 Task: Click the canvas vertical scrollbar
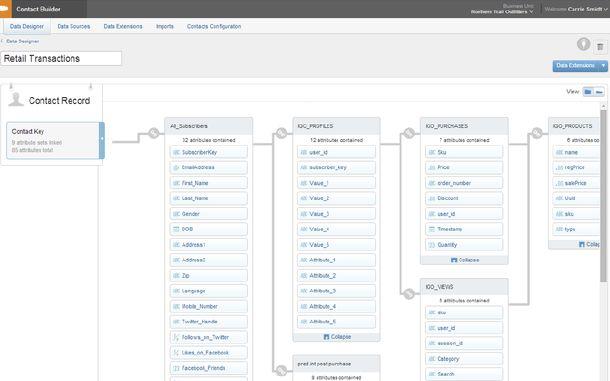tap(603, 195)
